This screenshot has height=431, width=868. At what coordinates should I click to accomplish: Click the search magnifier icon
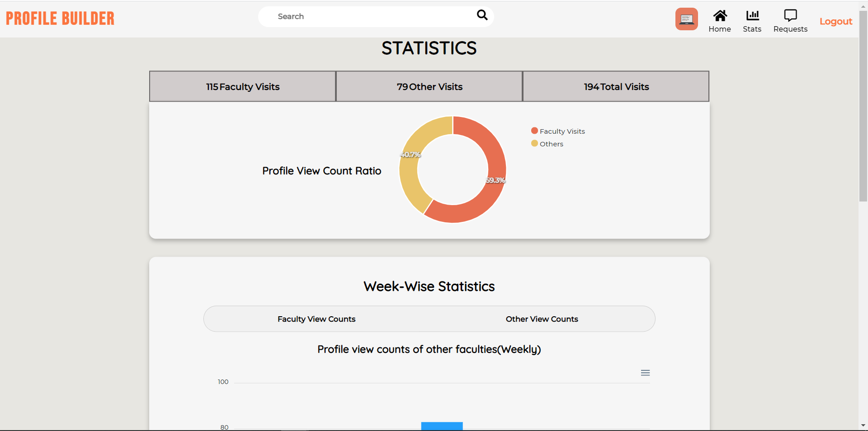click(482, 15)
